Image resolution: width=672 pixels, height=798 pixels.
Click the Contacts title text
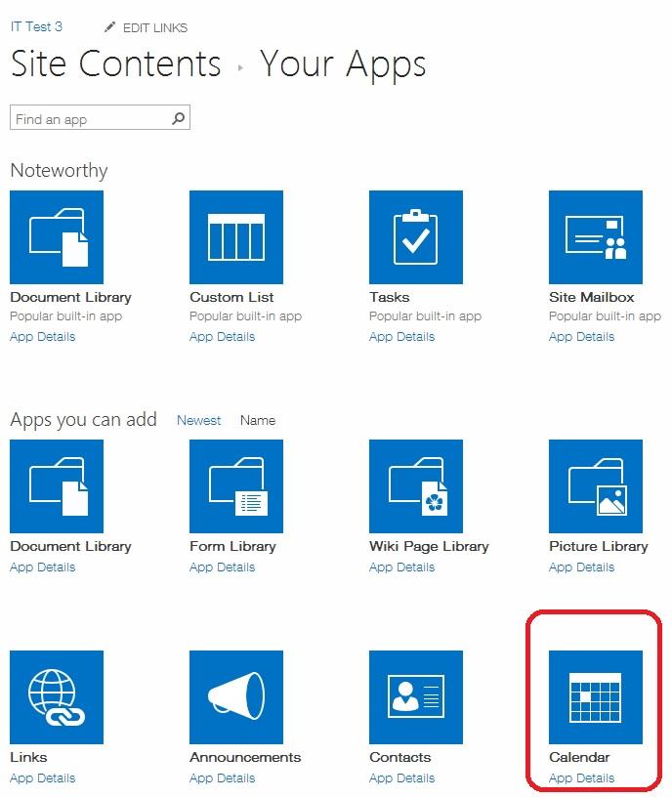click(400, 757)
